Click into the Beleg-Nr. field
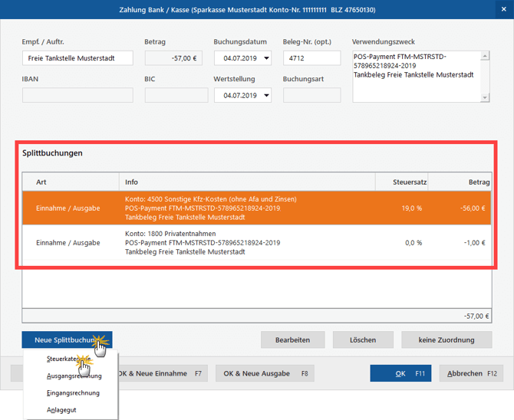Screen dimensions: 514x420 click(x=311, y=58)
